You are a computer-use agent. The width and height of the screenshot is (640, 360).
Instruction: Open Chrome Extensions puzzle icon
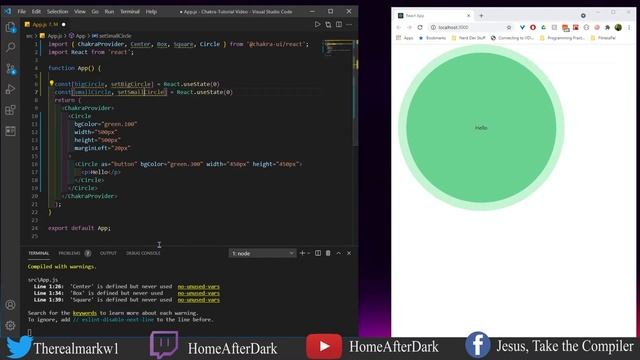pos(607,27)
